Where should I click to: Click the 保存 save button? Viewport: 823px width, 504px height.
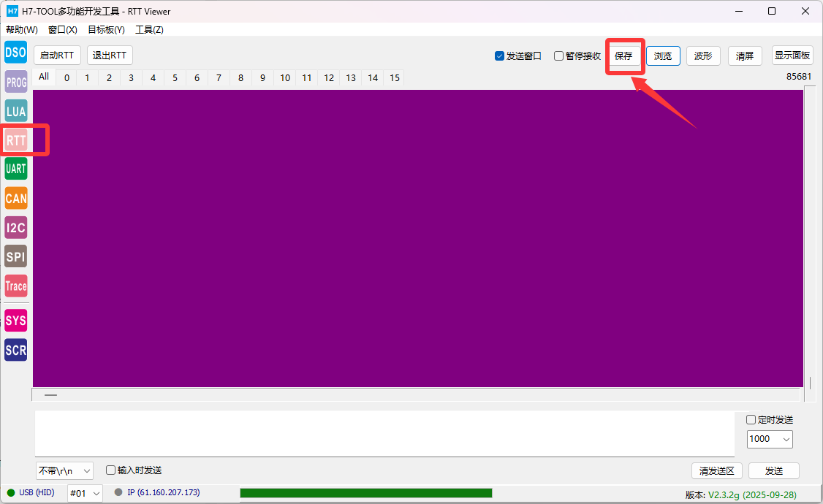pyautogui.click(x=625, y=55)
